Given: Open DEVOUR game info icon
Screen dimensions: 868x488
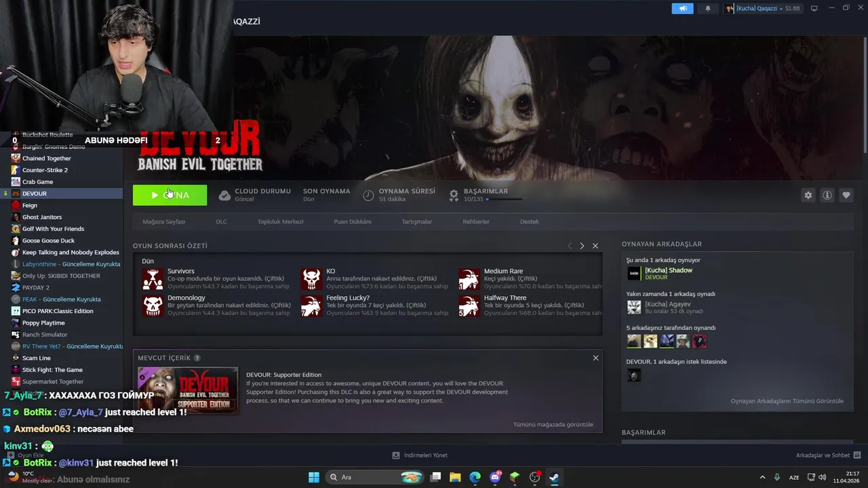Looking at the screenshot, I should click(x=827, y=195).
